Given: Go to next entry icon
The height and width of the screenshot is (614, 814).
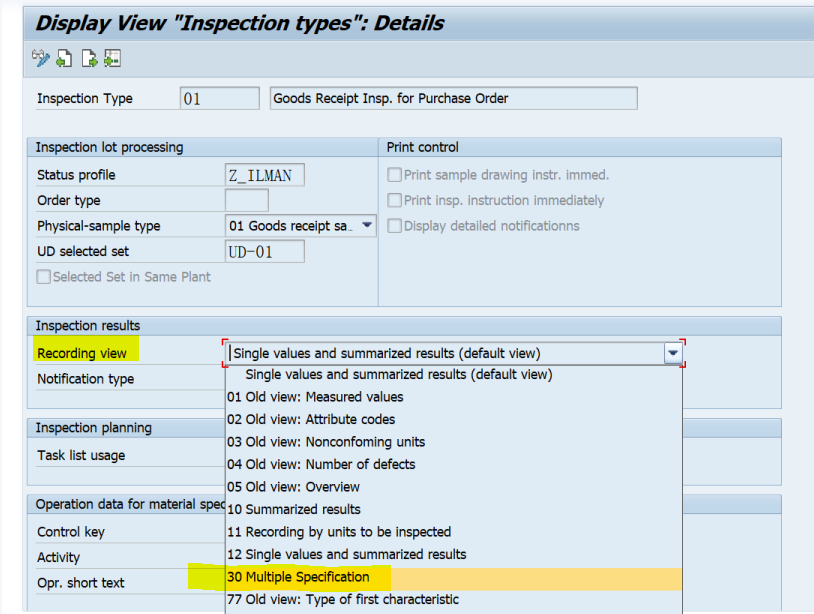Looking at the screenshot, I should coord(88,58).
